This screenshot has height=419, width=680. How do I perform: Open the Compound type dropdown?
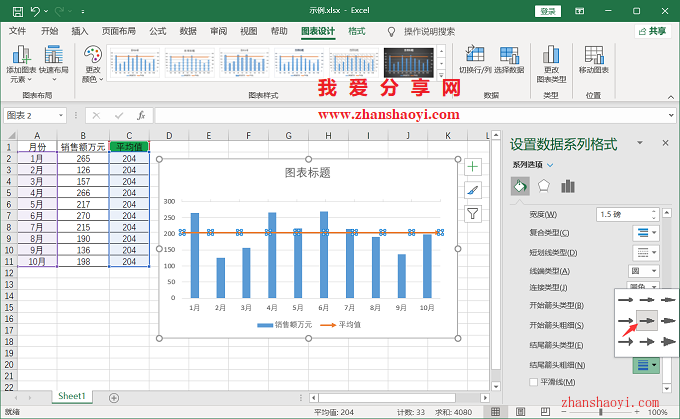click(x=646, y=233)
